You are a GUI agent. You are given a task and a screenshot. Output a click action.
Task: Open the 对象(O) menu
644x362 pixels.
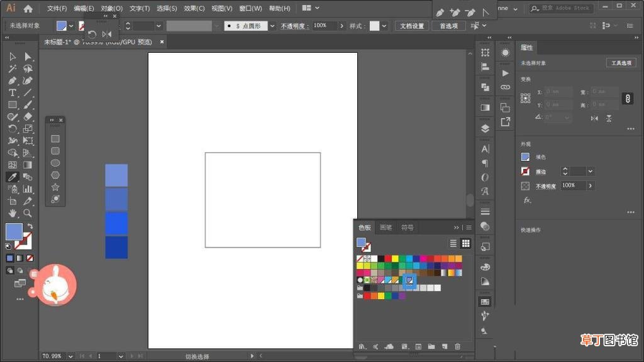[x=112, y=8]
